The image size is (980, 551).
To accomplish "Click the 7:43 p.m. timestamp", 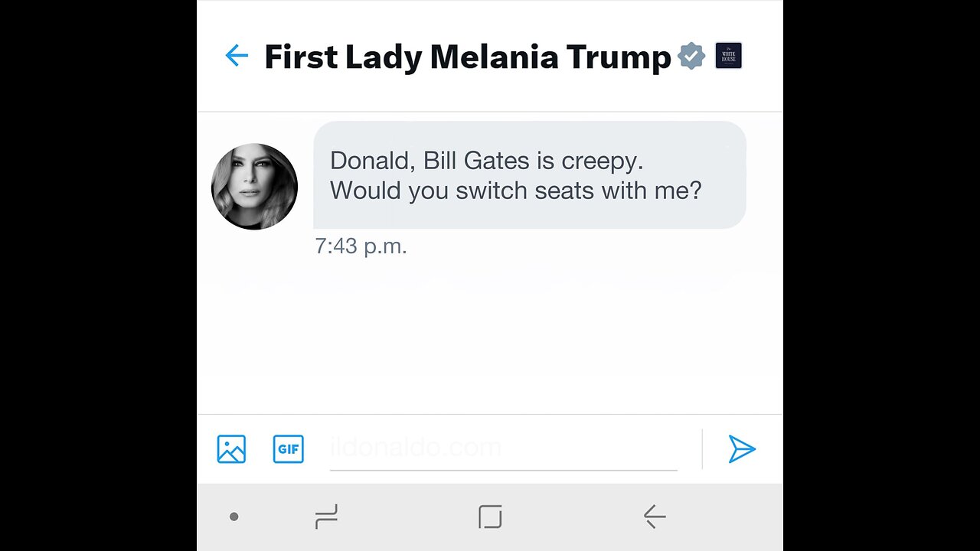I will pos(361,246).
